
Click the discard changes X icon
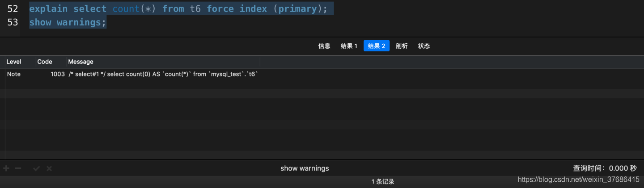point(49,168)
